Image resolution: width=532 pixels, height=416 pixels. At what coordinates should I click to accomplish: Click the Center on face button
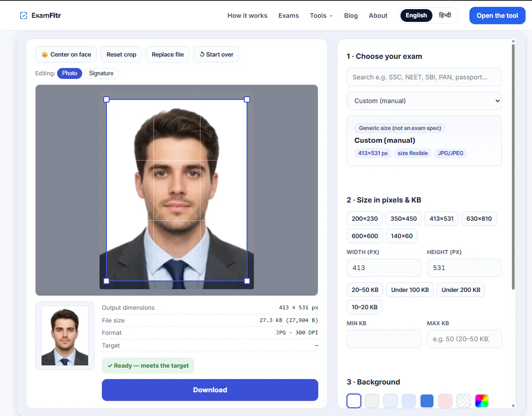[66, 55]
